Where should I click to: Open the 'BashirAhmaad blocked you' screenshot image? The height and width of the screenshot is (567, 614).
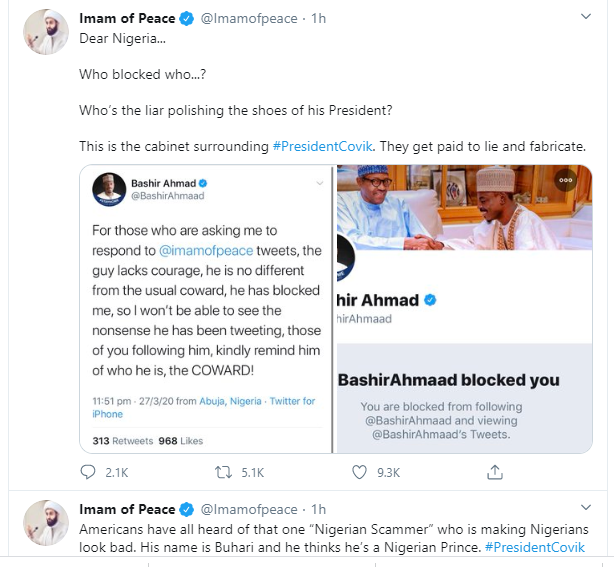tap(464, 309)
